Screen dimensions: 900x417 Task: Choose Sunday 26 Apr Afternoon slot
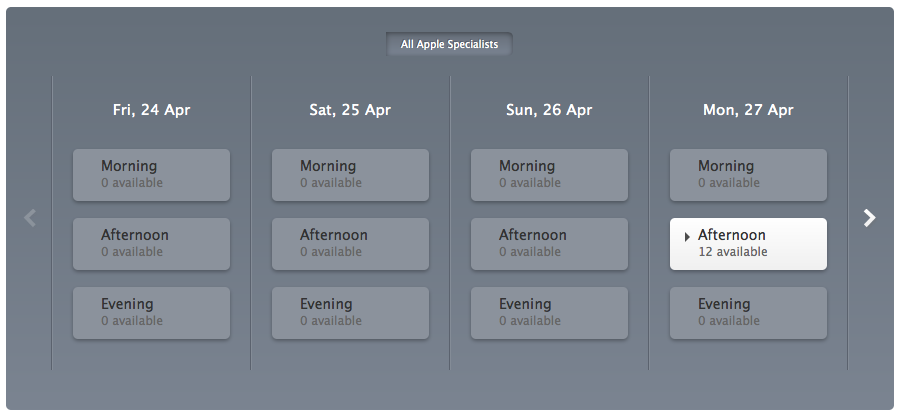(549, 244)
